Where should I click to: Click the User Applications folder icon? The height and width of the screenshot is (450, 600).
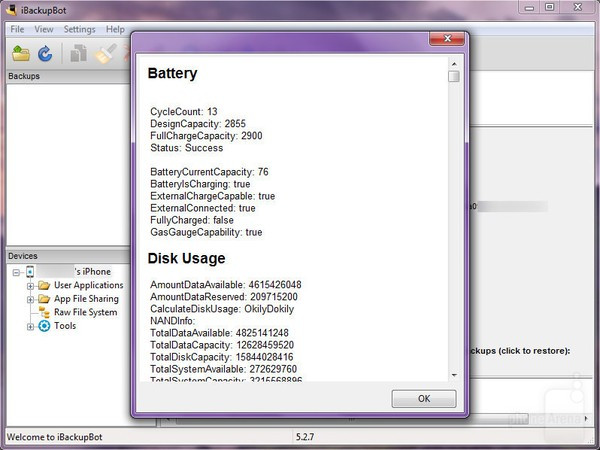click(x=44, y=285)
